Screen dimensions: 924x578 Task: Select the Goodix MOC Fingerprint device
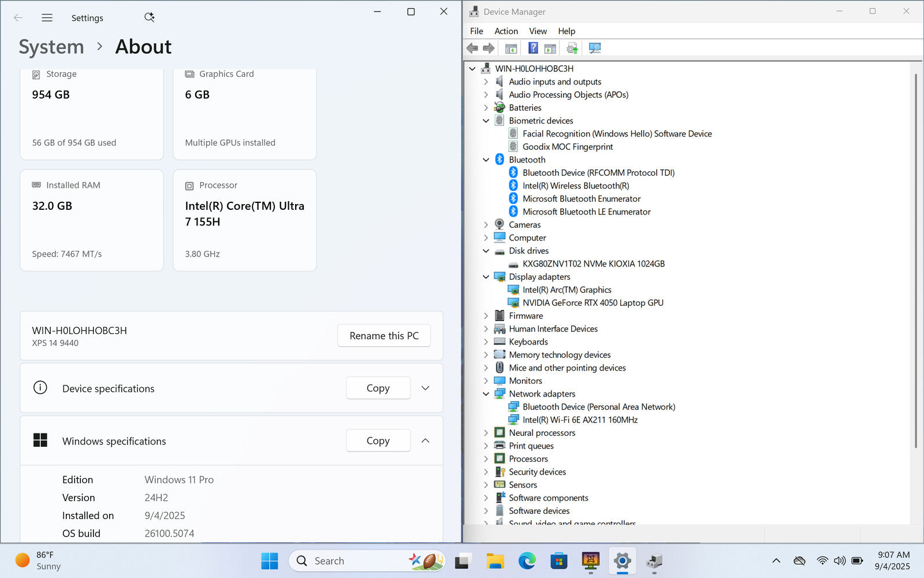(x=567, y=147)
